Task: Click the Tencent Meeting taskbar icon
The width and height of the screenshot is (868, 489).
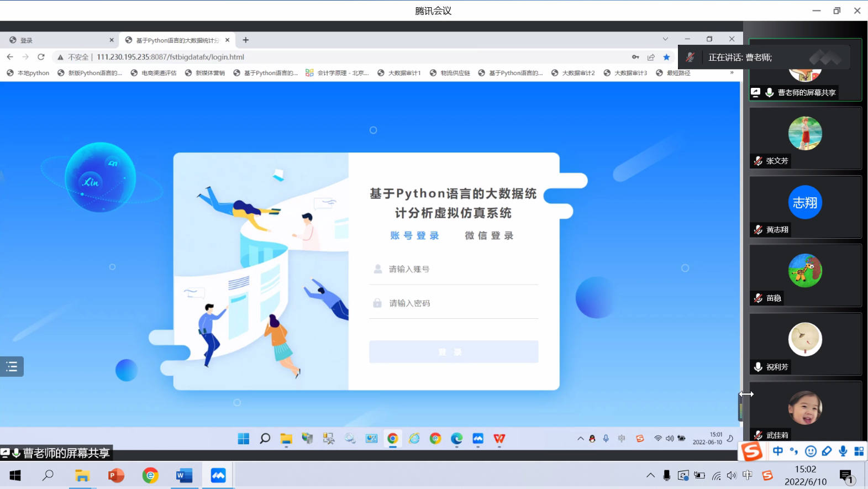Action: pos(218,475)
